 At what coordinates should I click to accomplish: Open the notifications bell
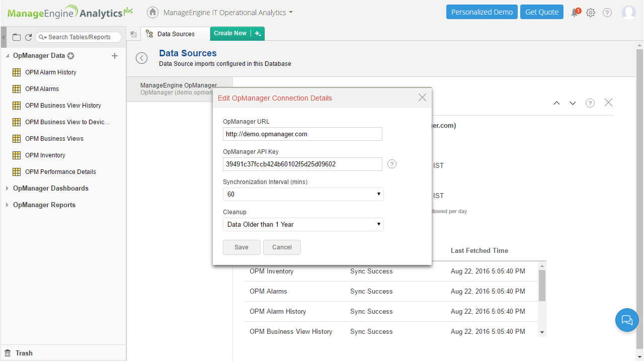pos(574,13)
